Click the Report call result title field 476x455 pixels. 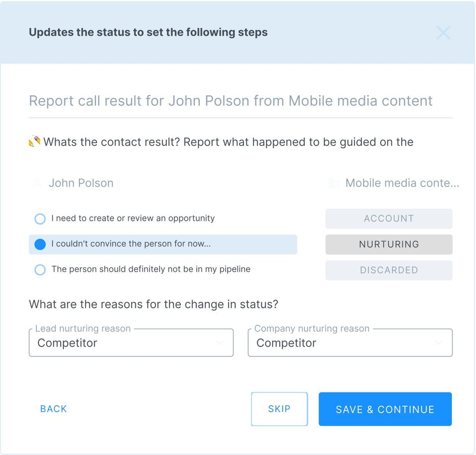pos(231,101)
